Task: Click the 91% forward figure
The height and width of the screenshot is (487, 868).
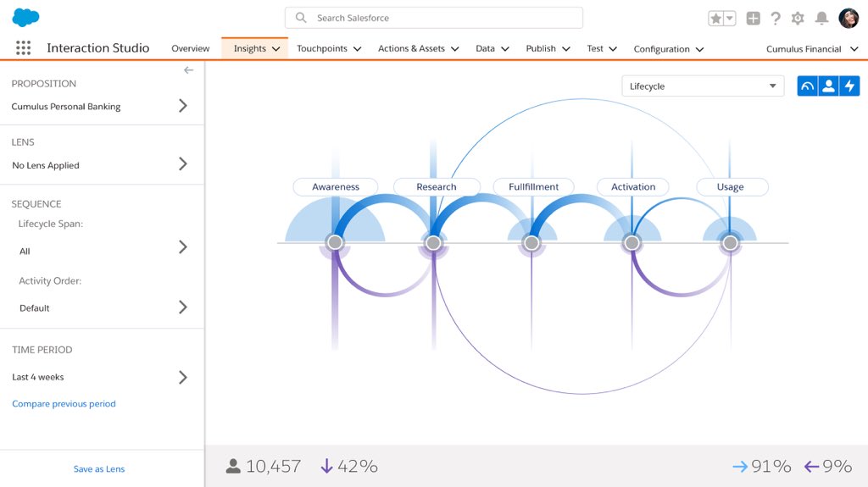Action: point(771,466)
